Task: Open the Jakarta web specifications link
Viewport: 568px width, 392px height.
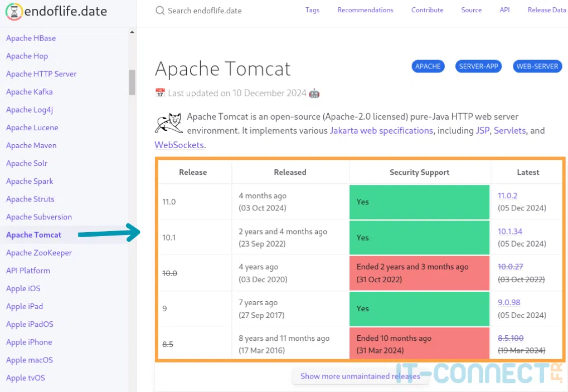Action: (381, 131)
